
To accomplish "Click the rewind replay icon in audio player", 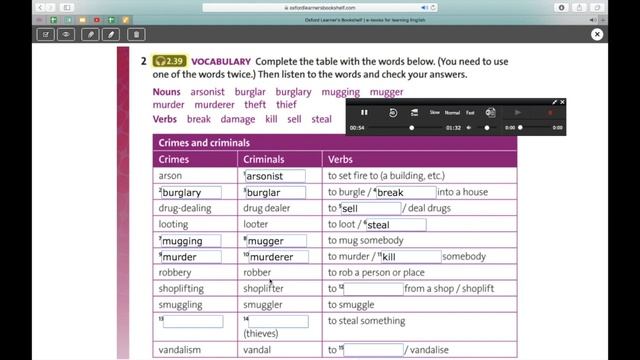I will click(x=393, y=113).
